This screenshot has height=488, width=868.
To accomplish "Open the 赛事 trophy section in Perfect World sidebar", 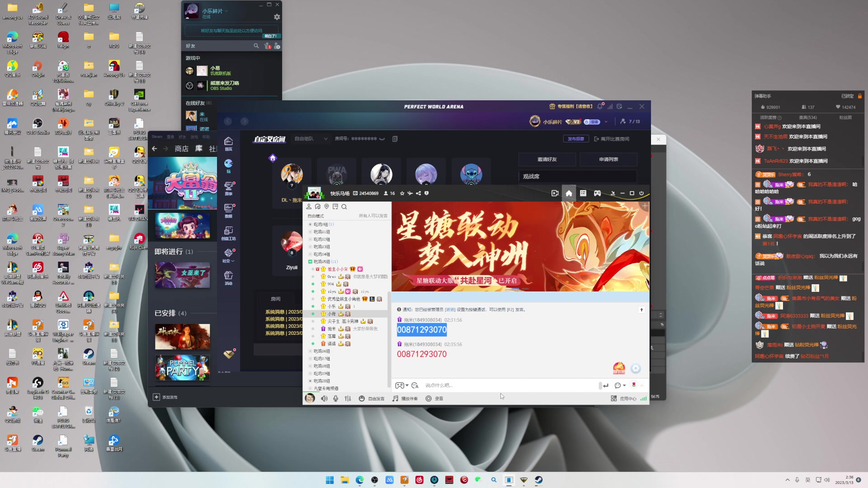I will coord(229,188).
